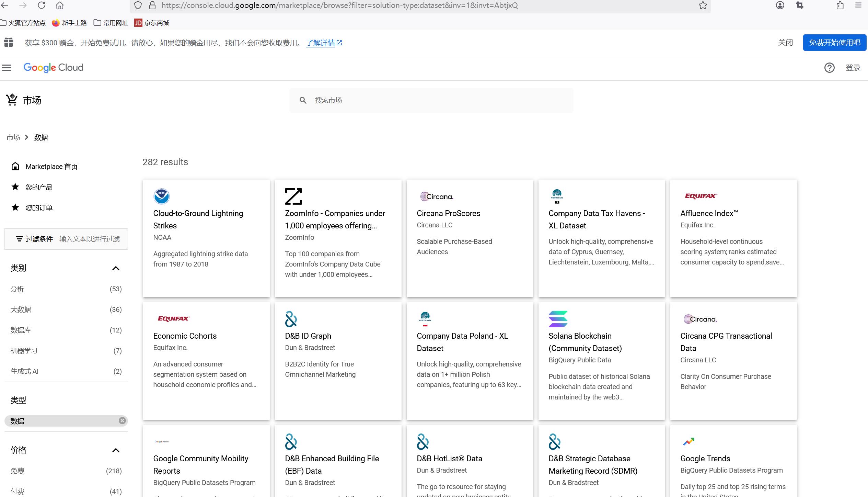
Task: Open the 新手上路 bookmark
Action: click(x=69, y=23)
